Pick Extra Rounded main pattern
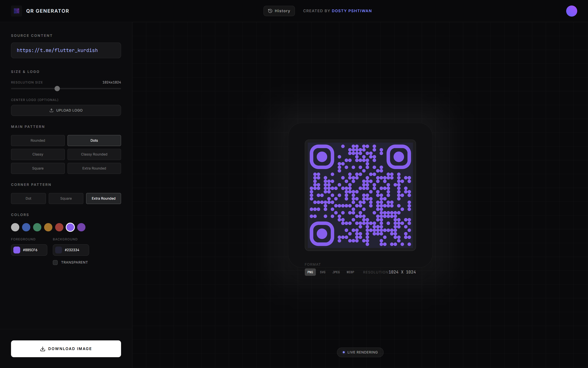The height and width of the screenshot is (368, 588). [94, 168]
